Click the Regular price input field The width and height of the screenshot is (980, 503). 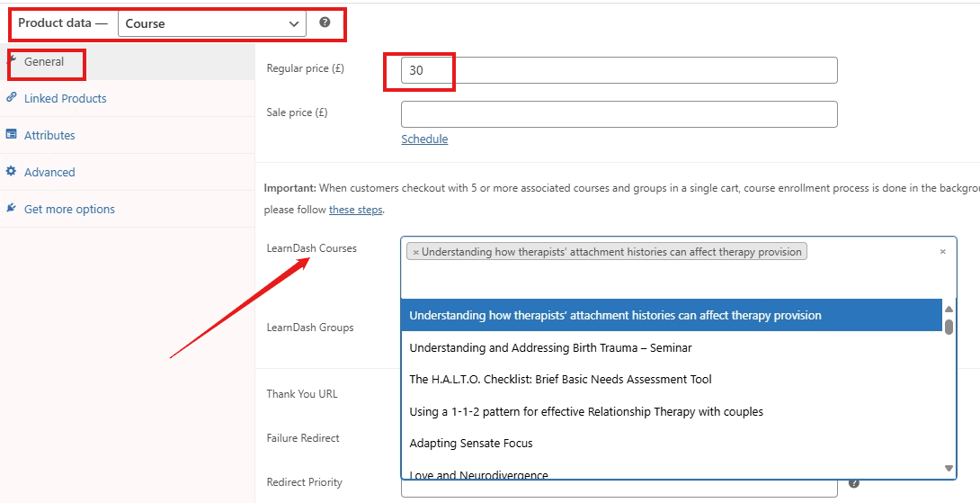point(619,70)
